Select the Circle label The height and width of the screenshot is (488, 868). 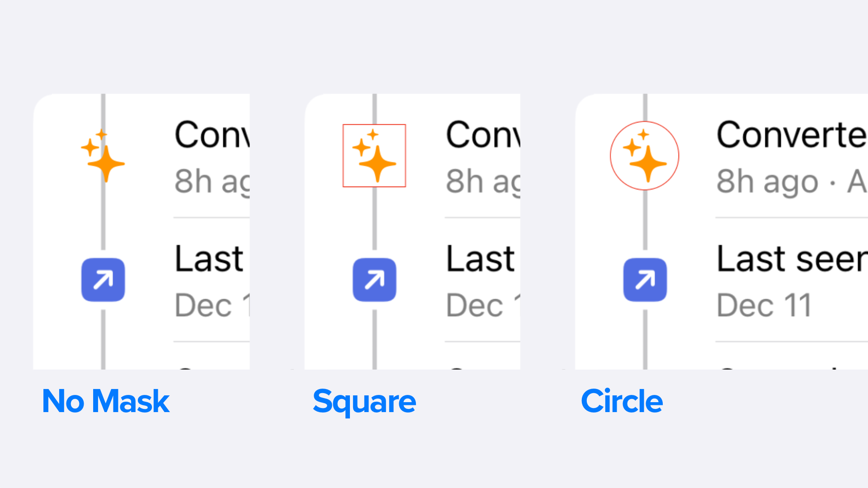point(622,401)
